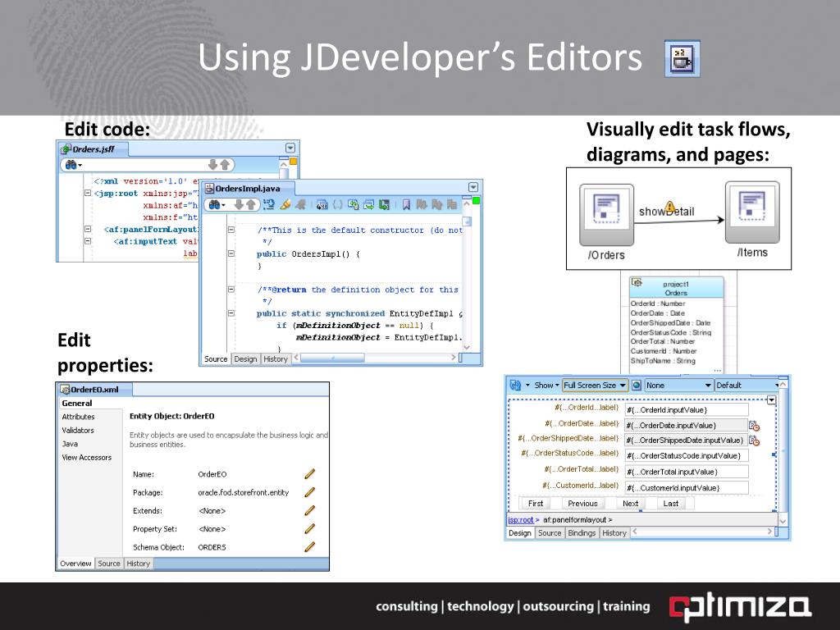Open the Find binoculars menu in OrdersImpl.java
Image resolution: width=840 pixels, height=630 pixels.
217,204
